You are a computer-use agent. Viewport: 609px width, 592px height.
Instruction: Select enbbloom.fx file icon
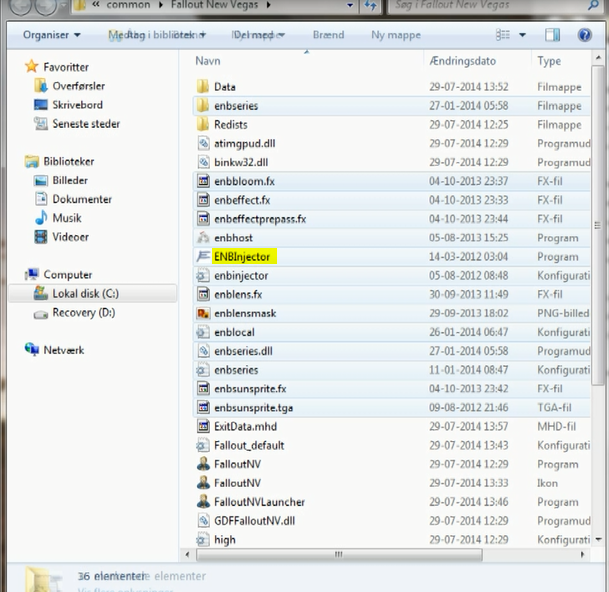(x=203, y=181)
